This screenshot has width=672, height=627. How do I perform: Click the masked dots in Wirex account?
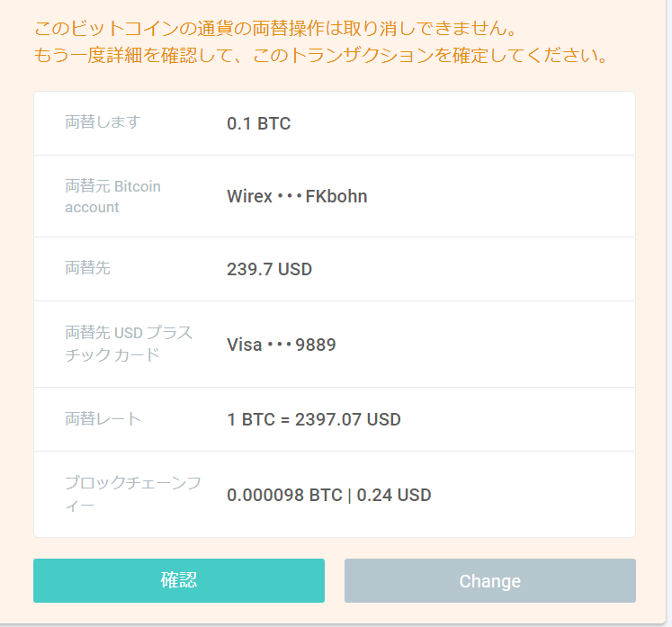pos(290,197)
